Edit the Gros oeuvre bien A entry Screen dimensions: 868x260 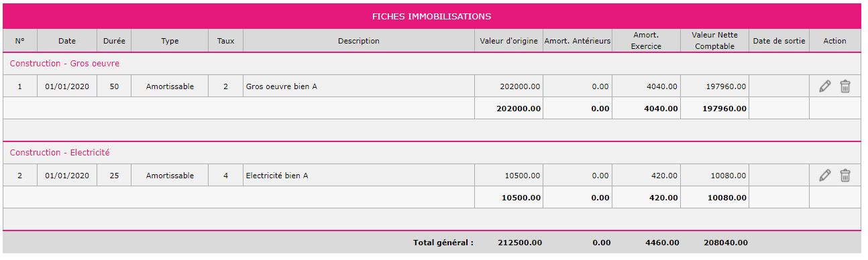[825, 86]
